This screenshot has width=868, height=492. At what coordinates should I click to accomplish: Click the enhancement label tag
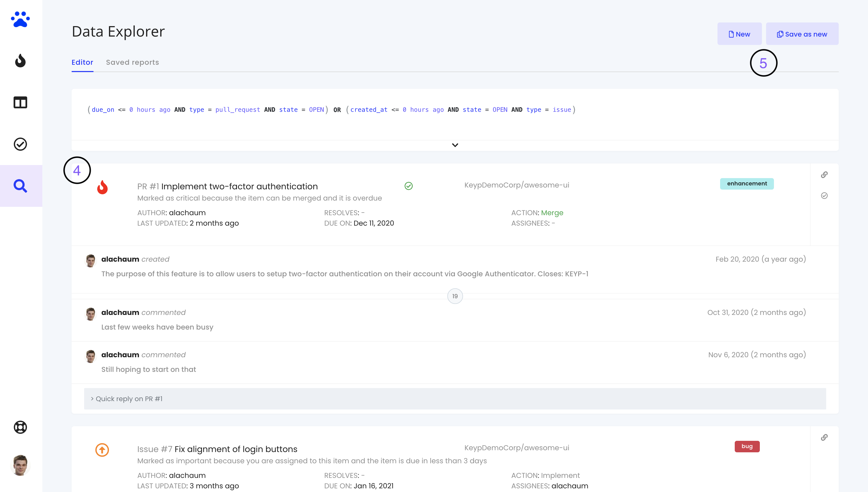(747, 184)
